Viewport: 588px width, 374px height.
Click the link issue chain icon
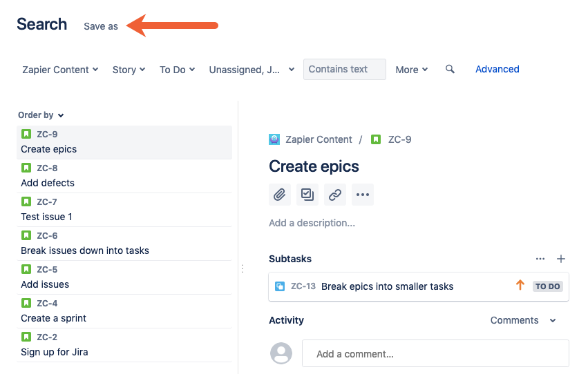(x=335, y=195)
